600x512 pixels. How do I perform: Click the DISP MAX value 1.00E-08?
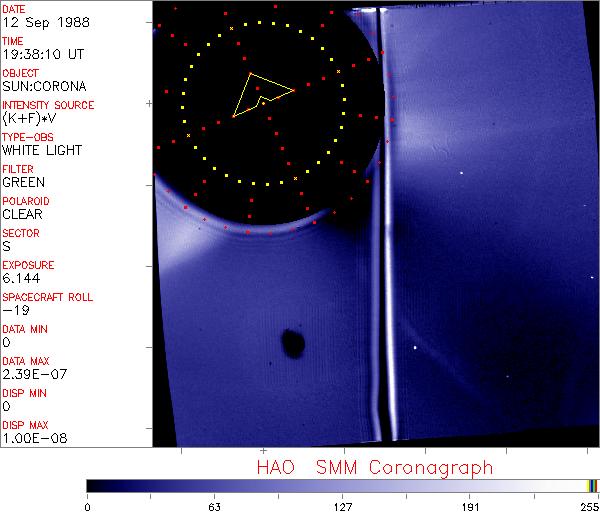(x=31, y=438)
